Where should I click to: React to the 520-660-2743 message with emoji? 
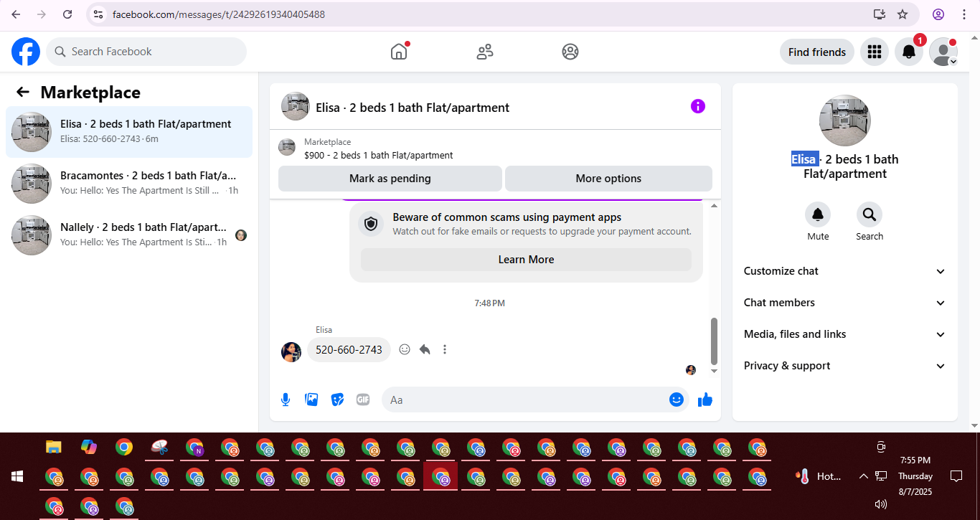click(x=405, y=349)
